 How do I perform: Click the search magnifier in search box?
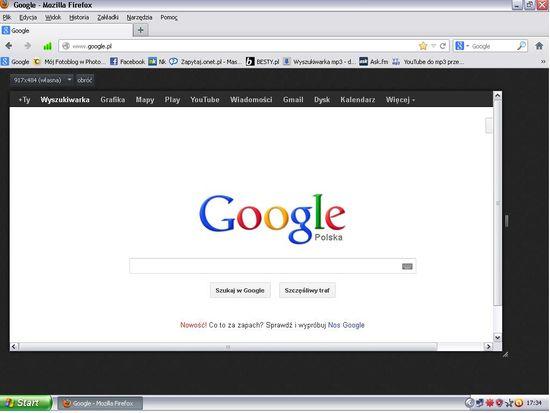[521, 46]
